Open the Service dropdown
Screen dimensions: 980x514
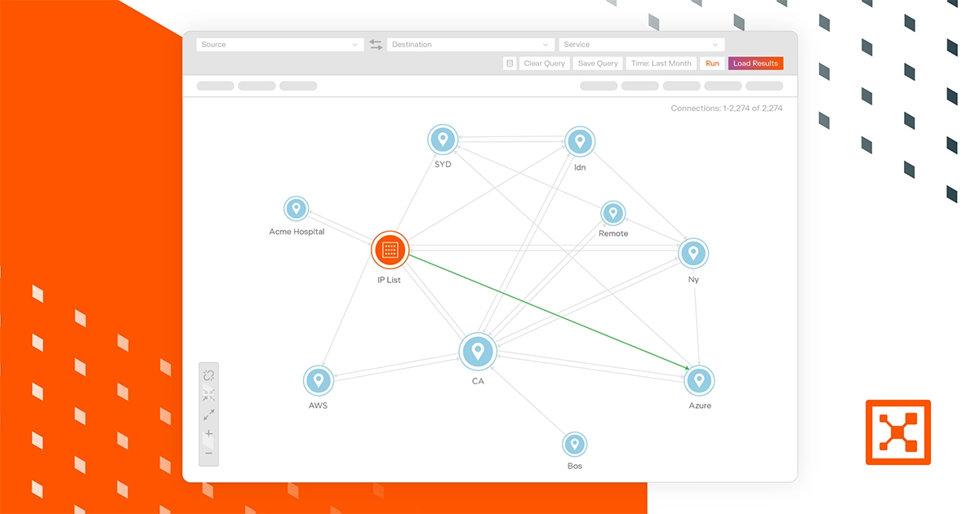[x=641, y=44]
